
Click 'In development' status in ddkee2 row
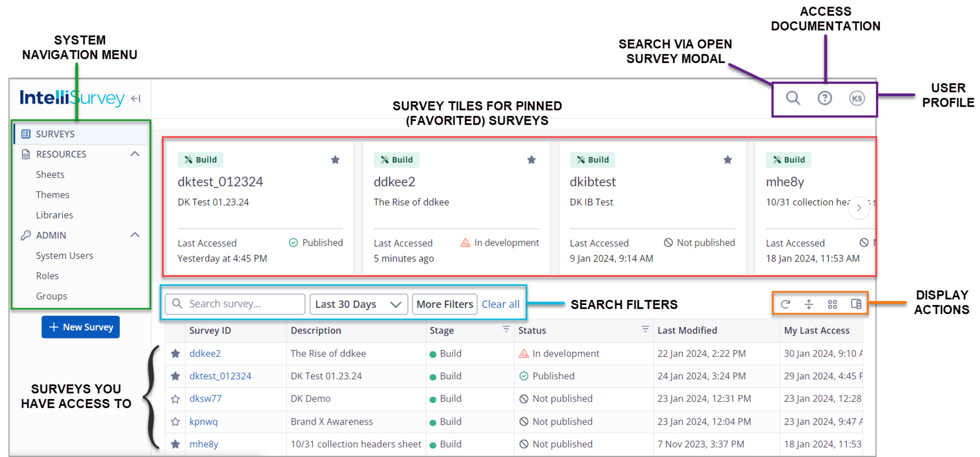point(559,353)
